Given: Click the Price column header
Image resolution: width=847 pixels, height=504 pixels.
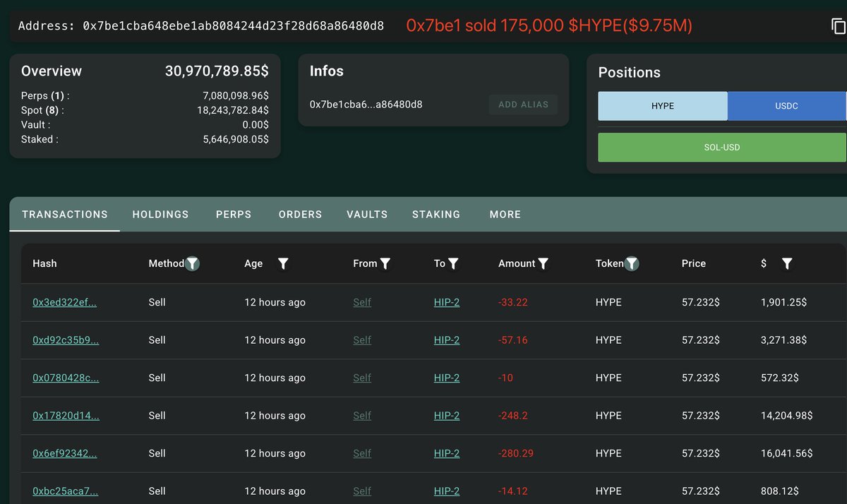Looking at the screenshot, I should 694,263.
